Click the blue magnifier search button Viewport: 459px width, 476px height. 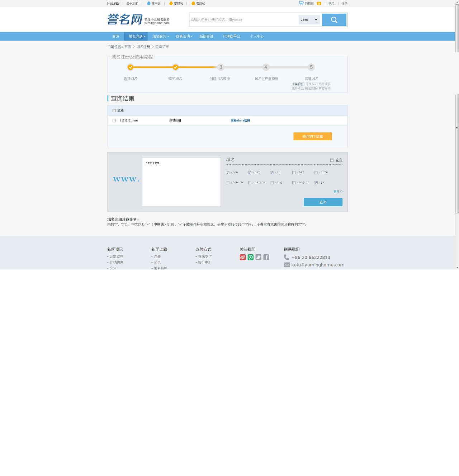334,20
